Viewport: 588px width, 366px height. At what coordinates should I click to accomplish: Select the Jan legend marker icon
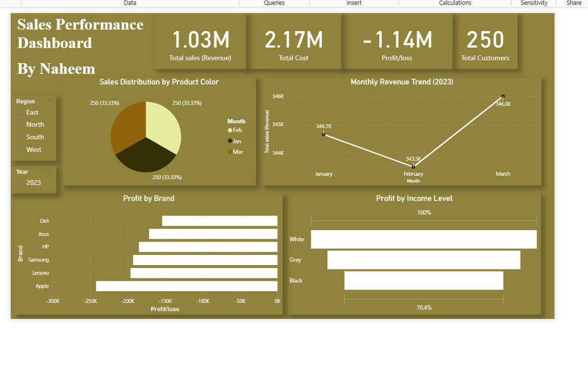[231, 141]
